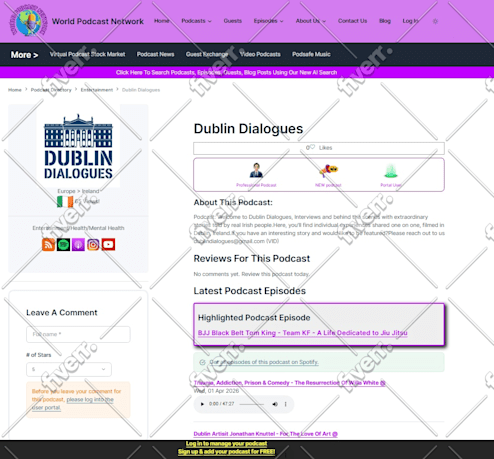This screenshot has width=494, height=459.
Task: Open the Instagram icon link
Action: coord(93,244)
